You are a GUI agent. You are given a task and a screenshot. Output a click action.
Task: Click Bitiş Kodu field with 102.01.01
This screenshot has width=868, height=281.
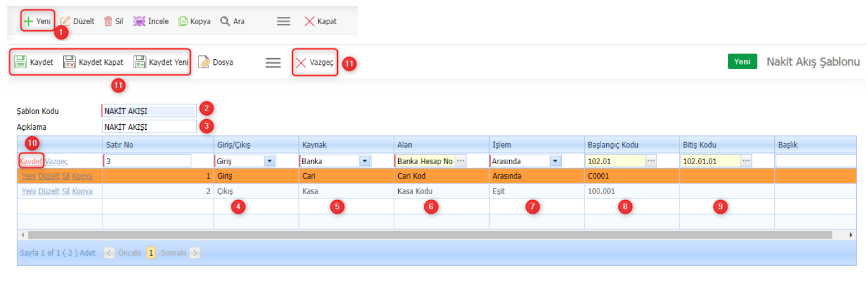[711, 161]
